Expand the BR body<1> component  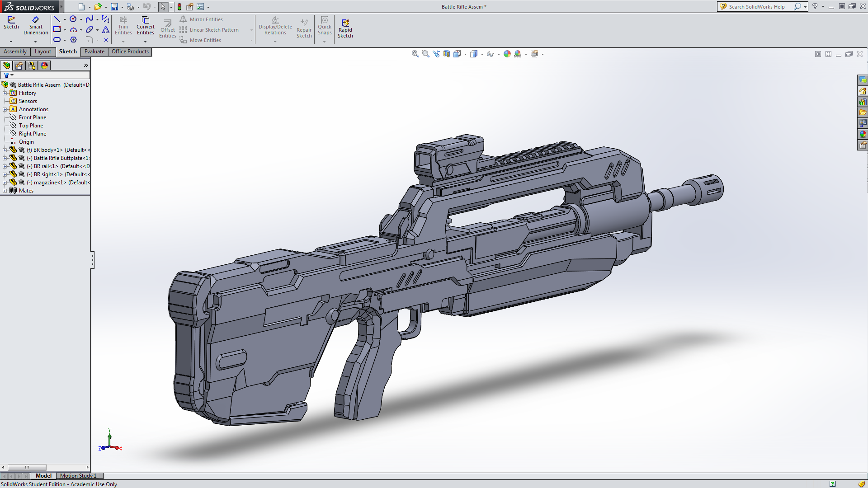coord(5,150)
